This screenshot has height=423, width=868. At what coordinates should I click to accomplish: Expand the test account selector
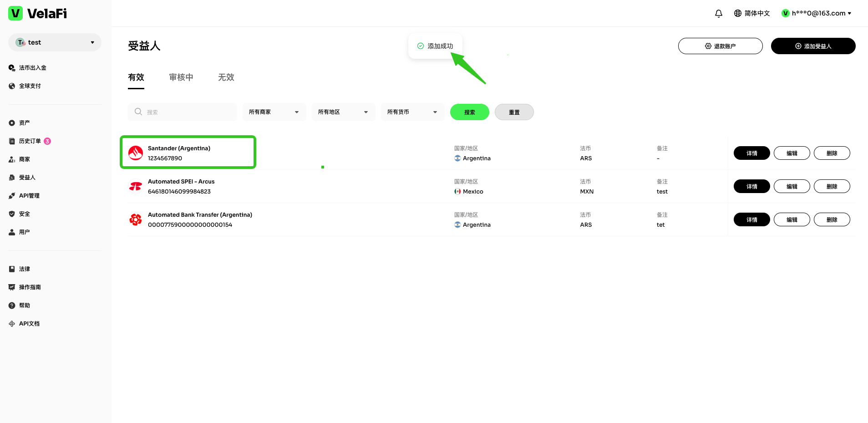pyautogui.click(x=55, y=42)
